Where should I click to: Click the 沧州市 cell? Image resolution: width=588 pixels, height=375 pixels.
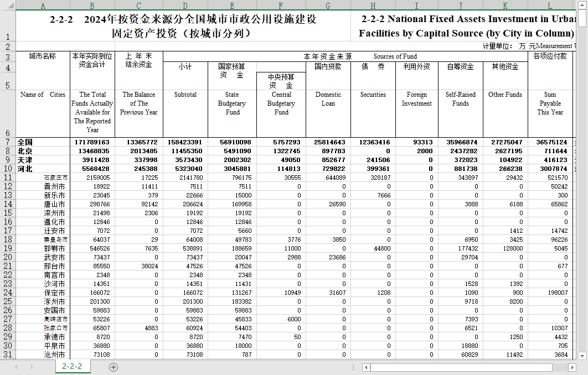pos(43,355)
